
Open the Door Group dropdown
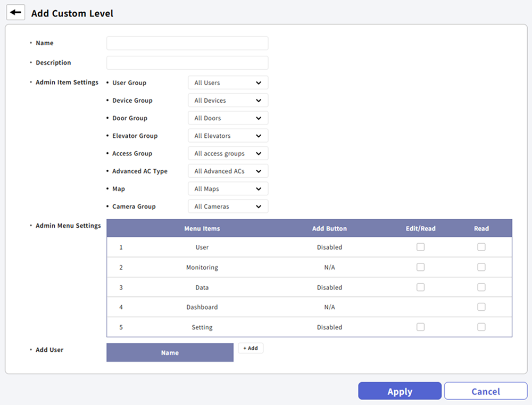click(228, 118)
